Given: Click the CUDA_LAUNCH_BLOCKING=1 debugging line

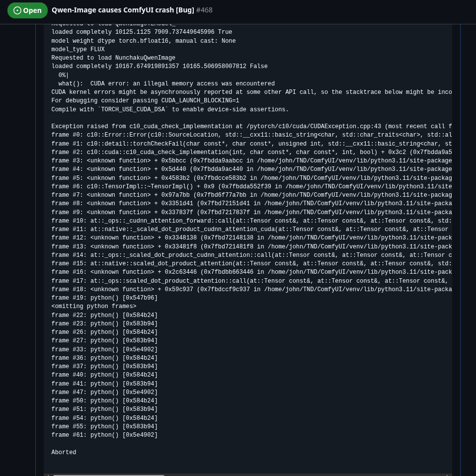Looking at the screenshot, I should tap(145, 101).
